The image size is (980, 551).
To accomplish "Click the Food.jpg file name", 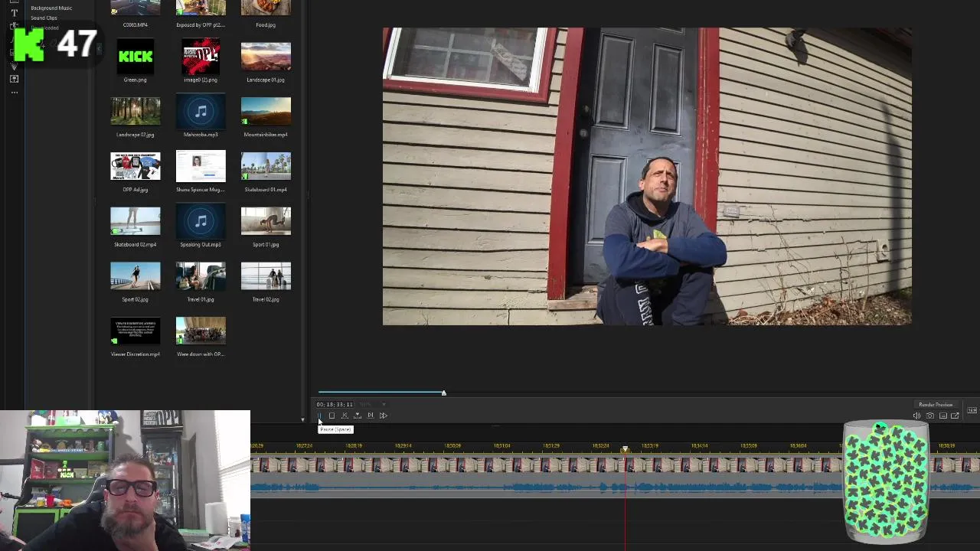I will (x=266, y=24).
